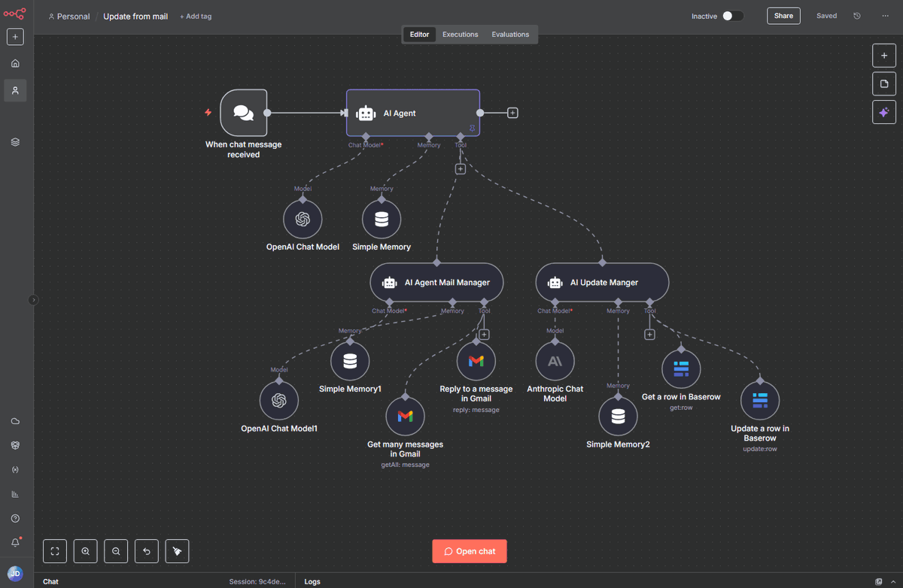
Task: Click the zoom out button
Action: (x=116, y=551)
